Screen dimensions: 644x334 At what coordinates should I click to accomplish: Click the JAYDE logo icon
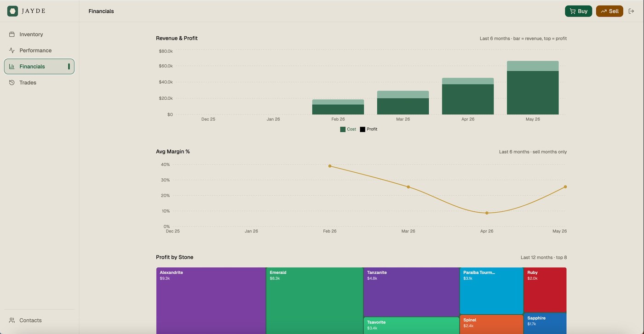pos(12,11)
